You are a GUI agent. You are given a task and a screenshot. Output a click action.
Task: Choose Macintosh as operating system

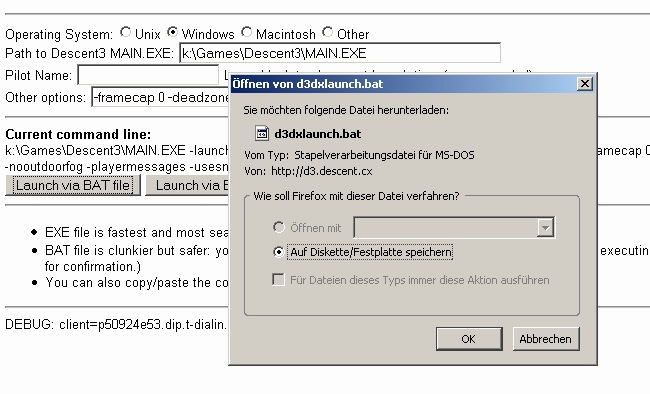pyautogui.click(x=246, y=32)
